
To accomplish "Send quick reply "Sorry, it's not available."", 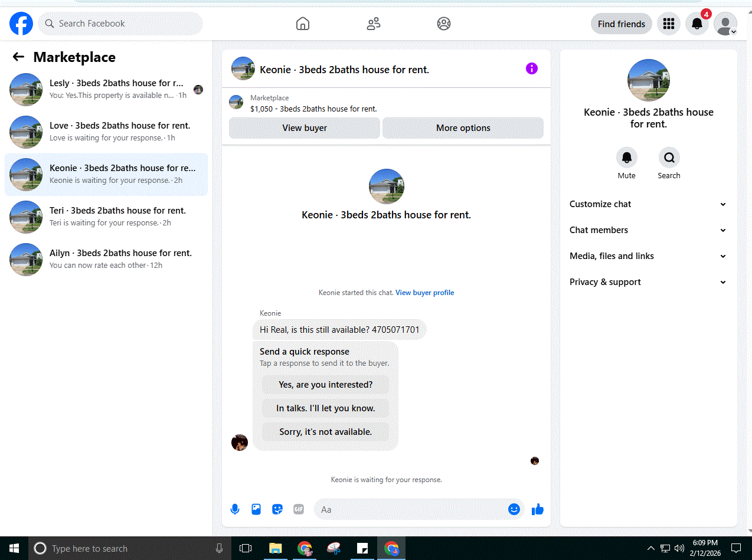I will (325, 432).
